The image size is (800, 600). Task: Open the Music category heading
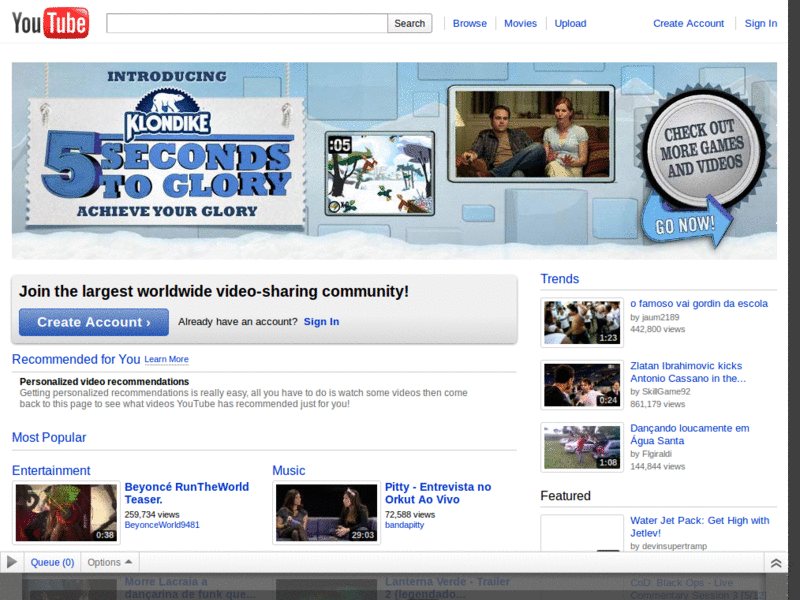point(289,470)
